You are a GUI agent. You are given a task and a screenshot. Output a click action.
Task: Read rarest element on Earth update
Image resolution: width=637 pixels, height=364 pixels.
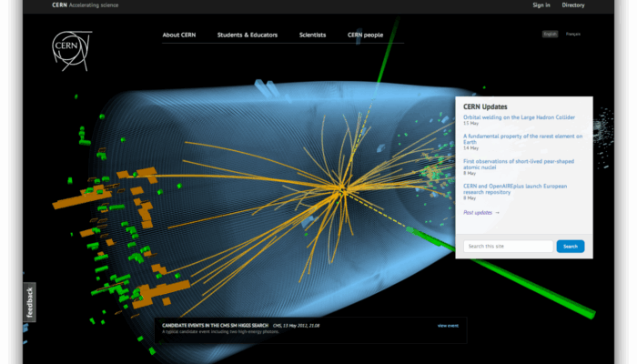[x=523, y=139]
